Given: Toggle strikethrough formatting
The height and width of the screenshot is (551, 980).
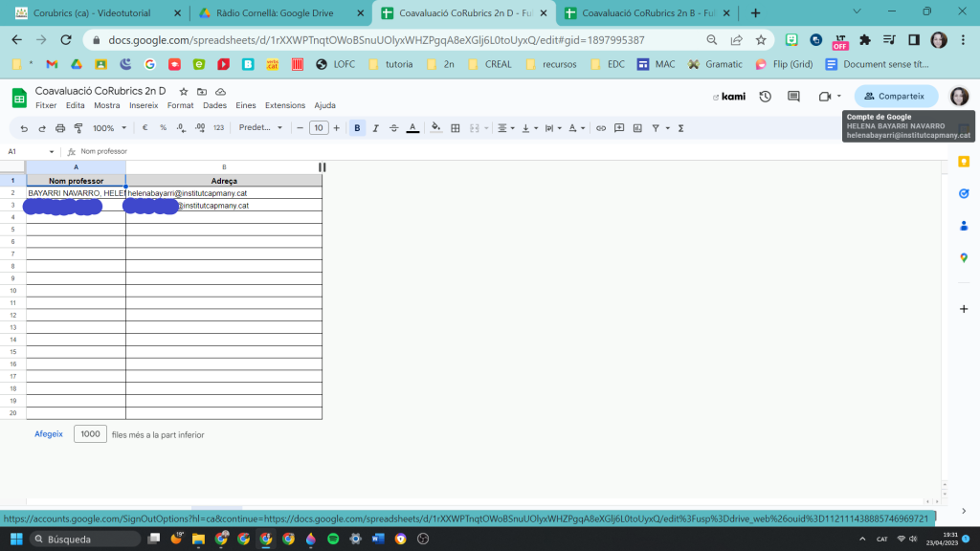Looking at the screenshot, I should click(393, 128).
